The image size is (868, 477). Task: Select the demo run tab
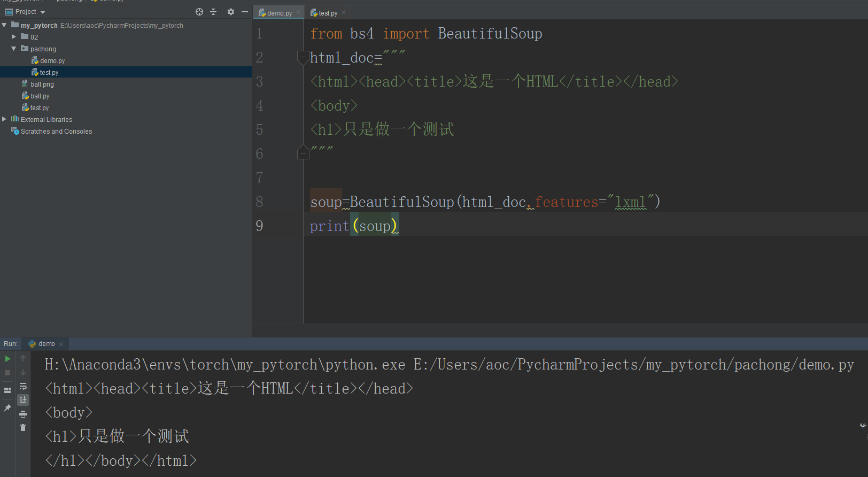click(x=46, y=344)
